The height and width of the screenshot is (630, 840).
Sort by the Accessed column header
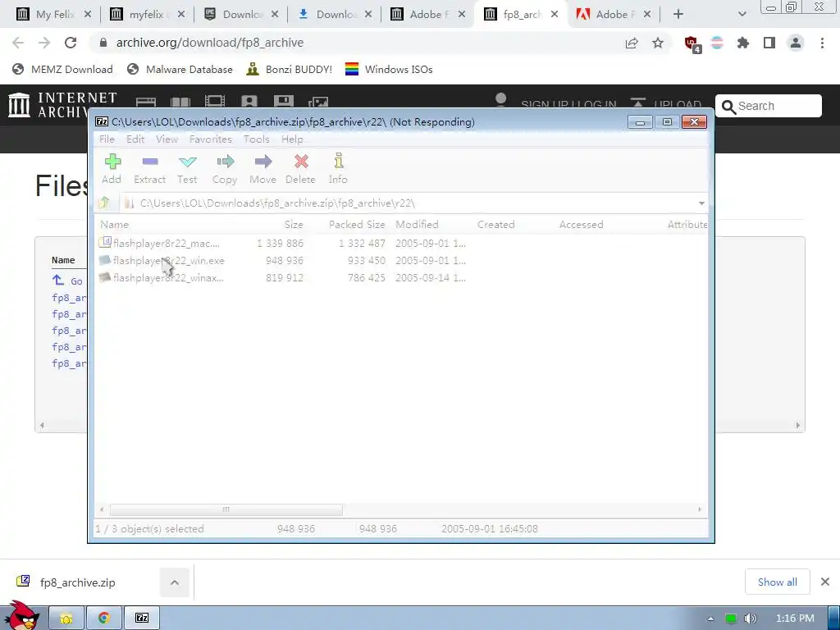tap(582, 225)
